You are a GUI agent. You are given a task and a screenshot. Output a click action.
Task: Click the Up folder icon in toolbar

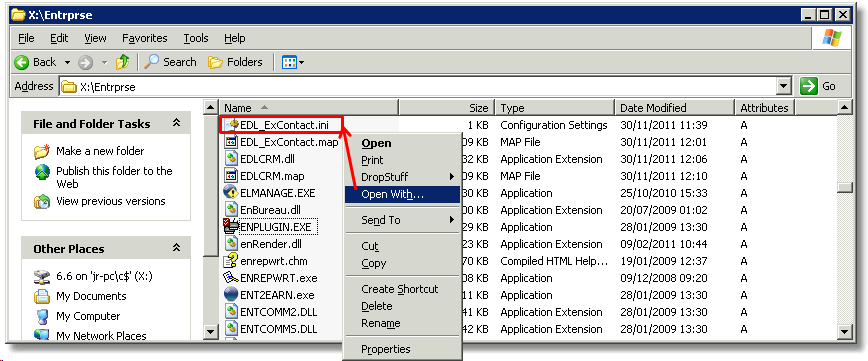pyautogui.click(x=122, y=62)
